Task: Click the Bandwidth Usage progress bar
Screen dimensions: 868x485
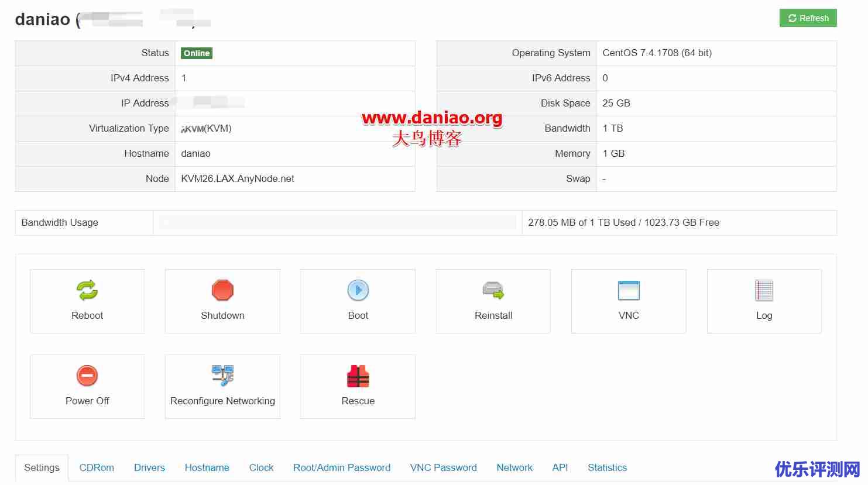Action: tap(337, 222)
